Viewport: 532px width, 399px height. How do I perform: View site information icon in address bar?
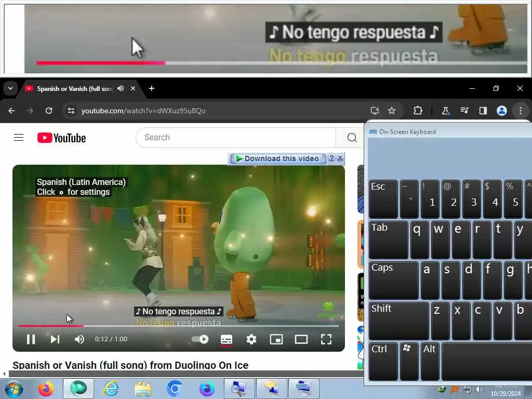(71, 111)
